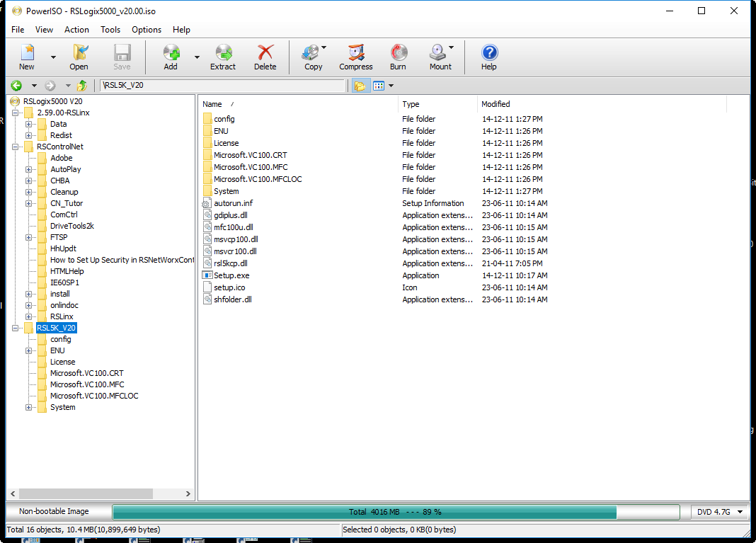
Task: Click the grayed Save toolbar icon
Action: pyautogui.click(x=122, y=52)
